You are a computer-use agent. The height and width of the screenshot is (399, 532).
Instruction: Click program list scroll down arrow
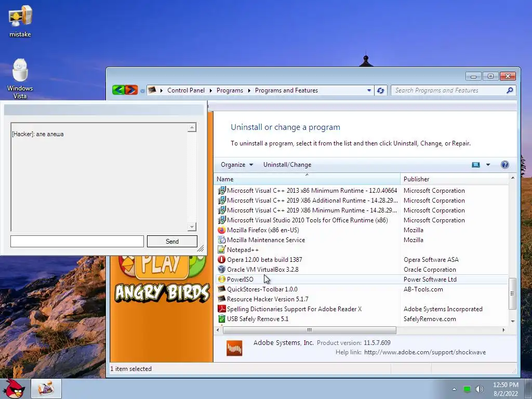click(x=512, y=321)
